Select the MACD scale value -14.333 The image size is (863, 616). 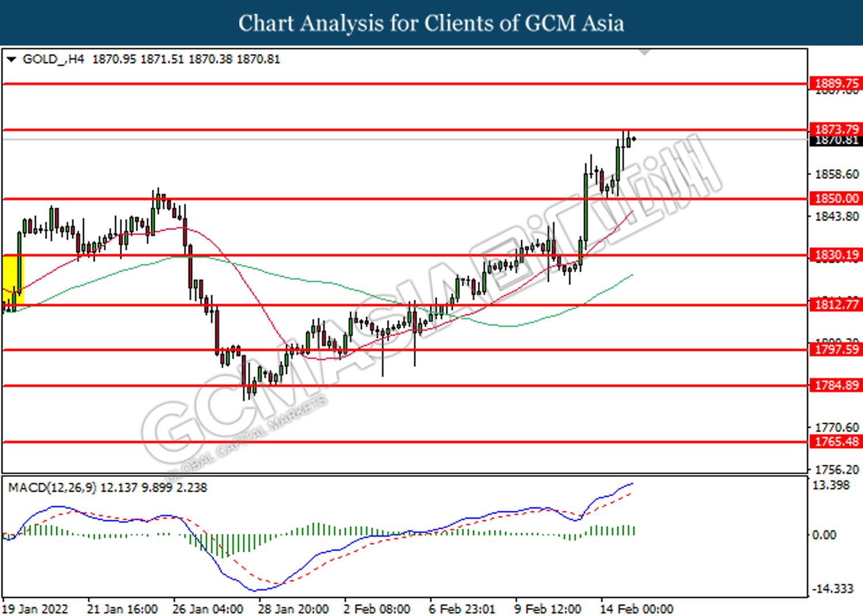click(833, 588)
